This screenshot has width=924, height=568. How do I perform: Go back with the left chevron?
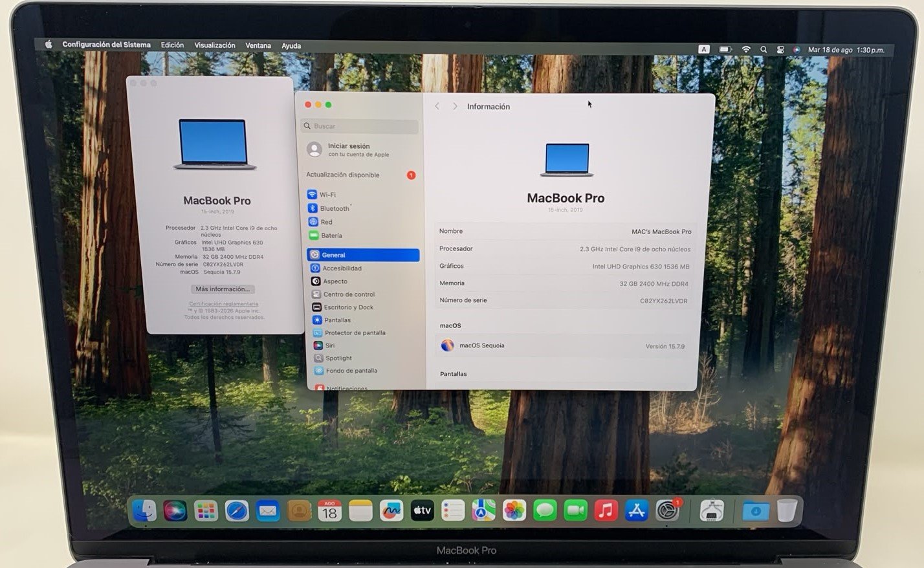coord(437,106)
